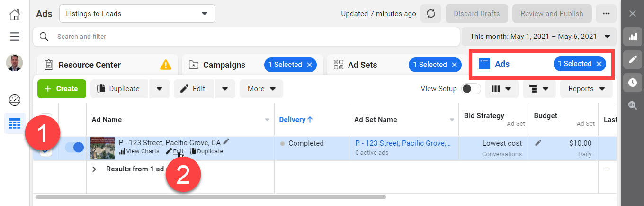Toggle the View Setup switch
This screenshot has height=206, width=644.
pos(471,89)
